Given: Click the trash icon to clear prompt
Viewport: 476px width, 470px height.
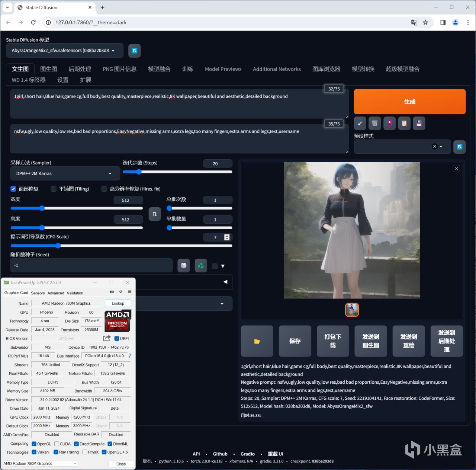Looking at the screenshot, I should click(x=374, y=123).
